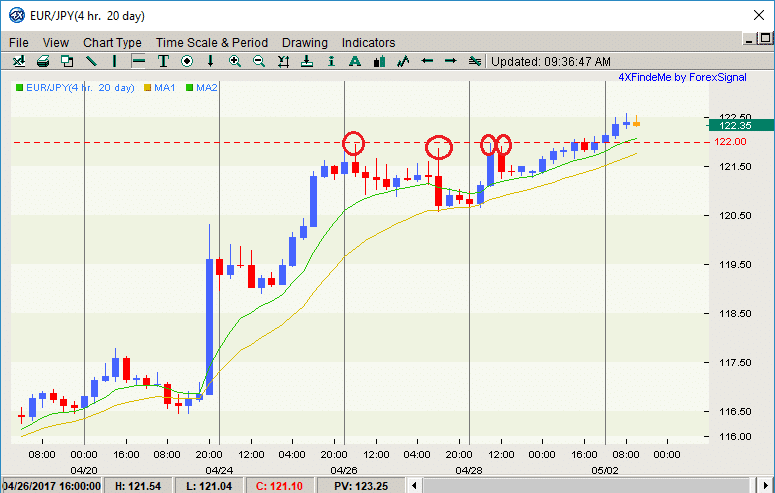This screenshot has height=493, width=775.
Task: Expand the Indicators menu
Action: click(x=368, y=43)
